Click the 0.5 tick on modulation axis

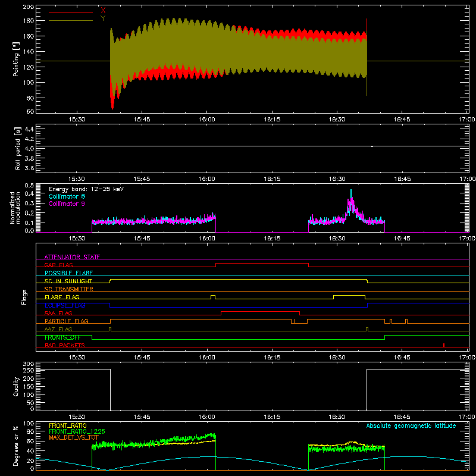tap(29, 185)
